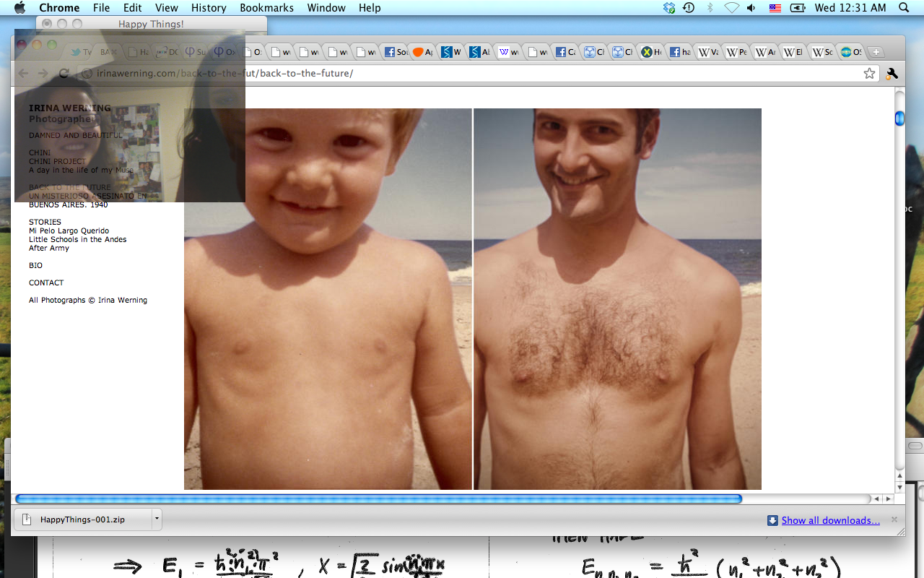Open the Little Schools in the Andes story

point(77,239)
